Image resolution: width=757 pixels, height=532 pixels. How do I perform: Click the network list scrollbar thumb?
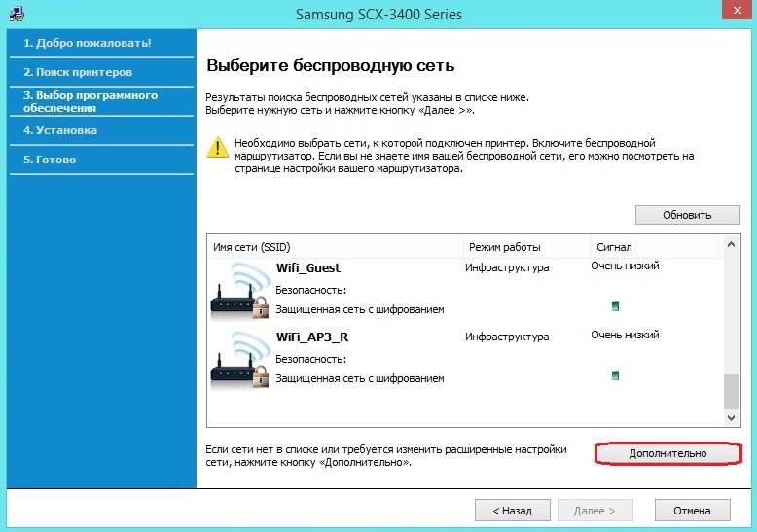[x=731, y=392]
